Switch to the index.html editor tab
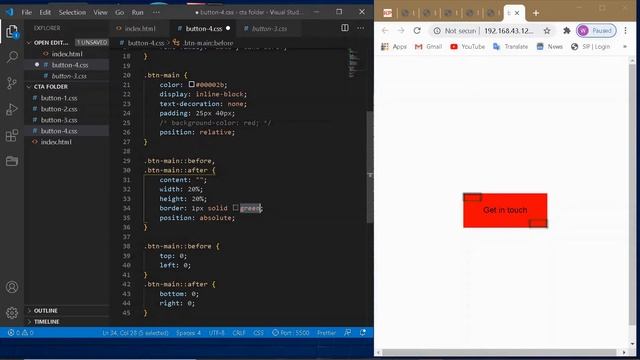The width and height of the screenshot is (640, 360). coord(140,29)
